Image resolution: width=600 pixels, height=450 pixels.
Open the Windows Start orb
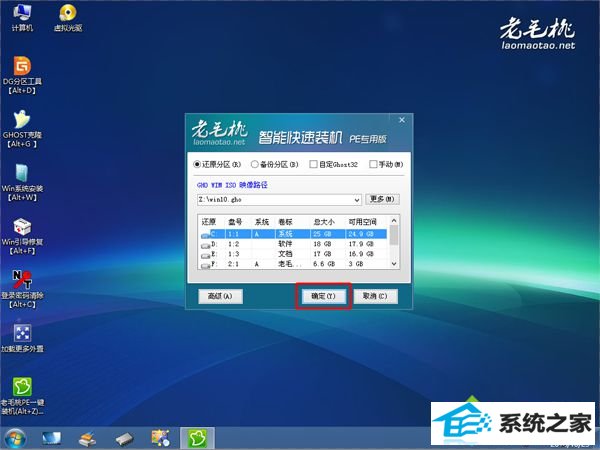pyautogui.click(x=15, y=439)
